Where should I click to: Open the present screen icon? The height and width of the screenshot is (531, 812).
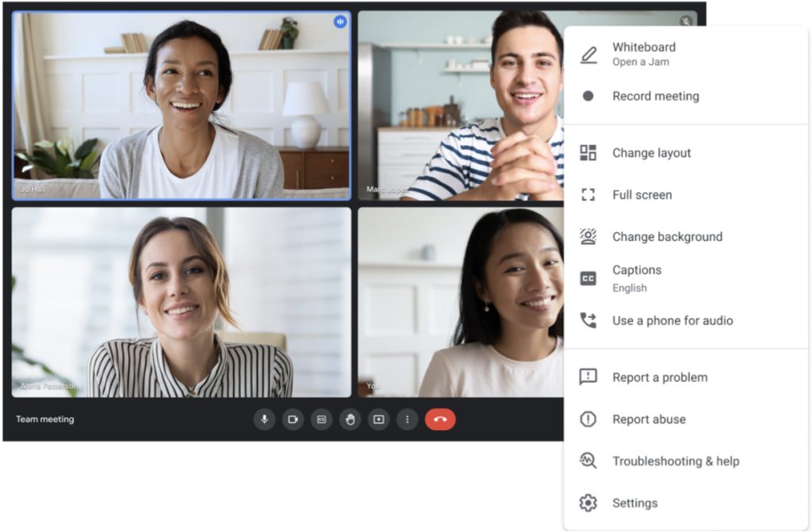coord(378,419)
